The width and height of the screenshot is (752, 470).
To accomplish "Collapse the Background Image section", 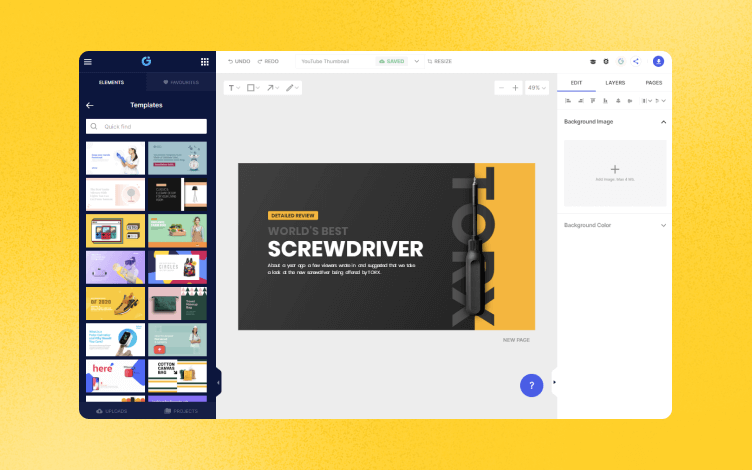I will [663, 122].
